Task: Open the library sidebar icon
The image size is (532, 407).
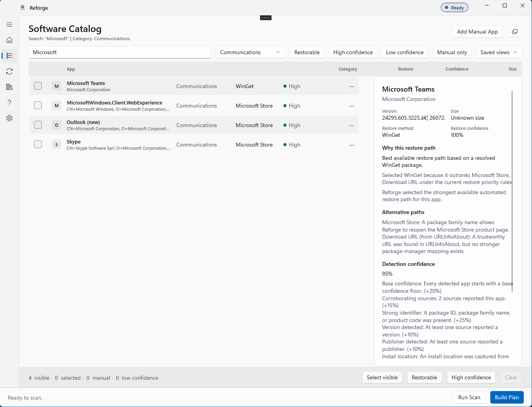Action: coord(9,87)
